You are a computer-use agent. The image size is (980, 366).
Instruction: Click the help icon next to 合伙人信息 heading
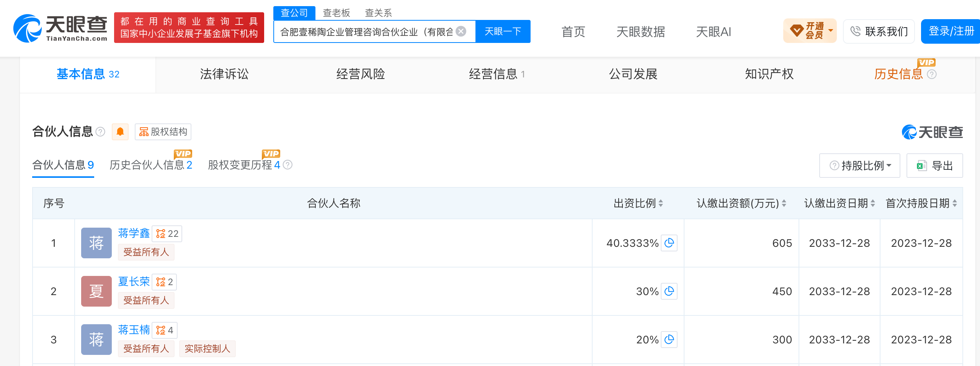[100, 132]
